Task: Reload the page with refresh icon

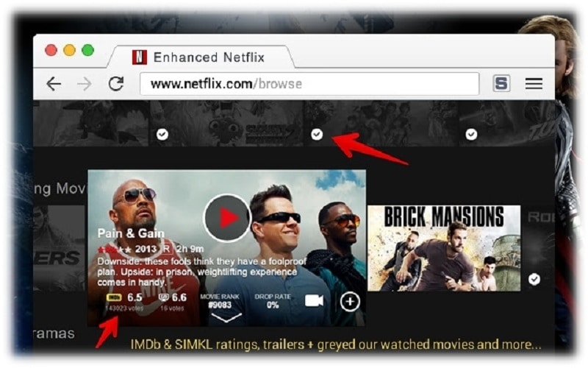Action: point(116,83)
